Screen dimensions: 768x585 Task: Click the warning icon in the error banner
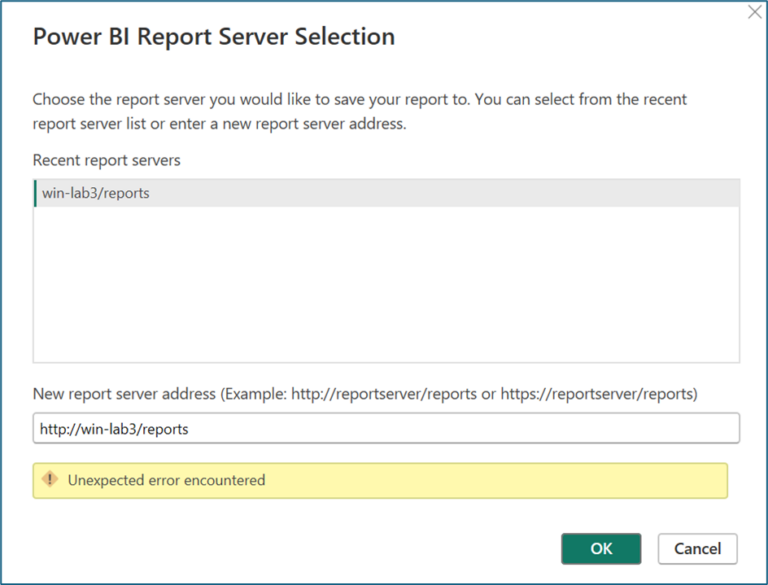(x=50, y=480)
